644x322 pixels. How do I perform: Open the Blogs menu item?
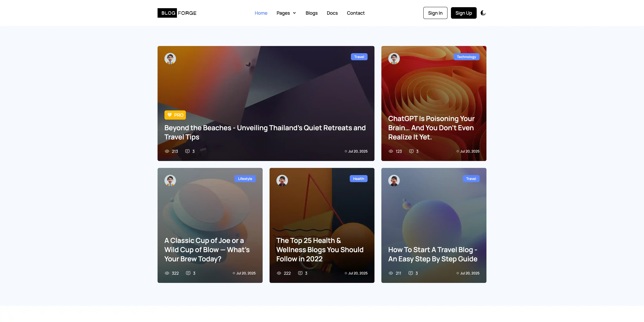312,13
